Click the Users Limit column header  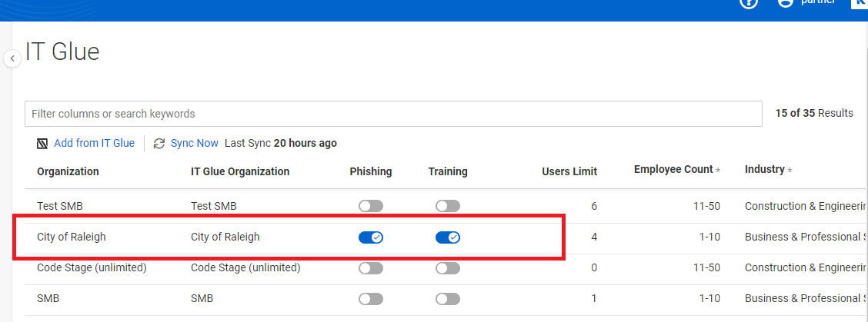tap(569, 171)
